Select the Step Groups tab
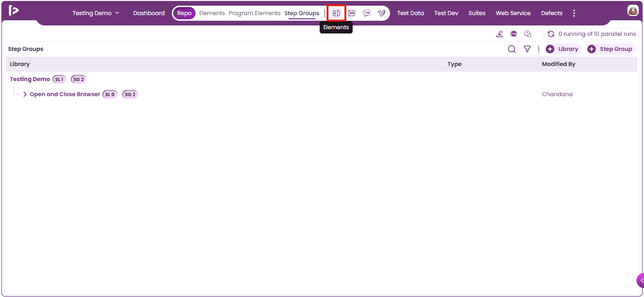The image size is (644, 297). pos(302,13)
